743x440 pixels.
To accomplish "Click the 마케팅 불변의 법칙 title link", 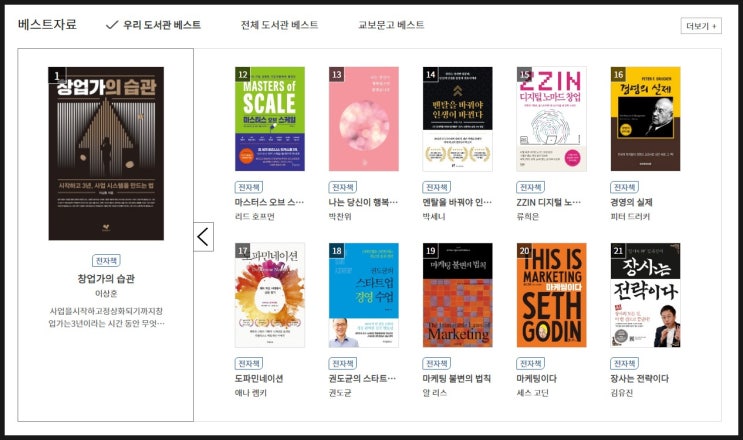I will point(456,378).
